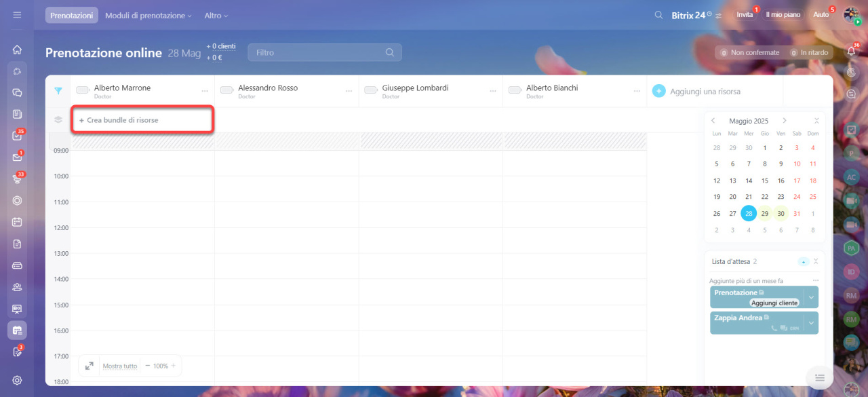
Task: Open options menu for Alberto Marrone
Action: click(x=205, y=91)
